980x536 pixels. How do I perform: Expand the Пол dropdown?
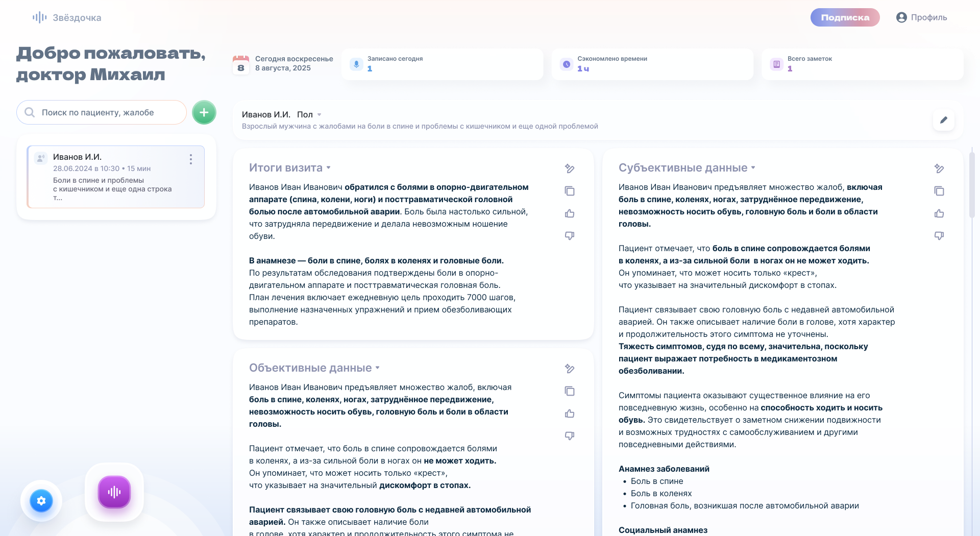pyautogui.click(x=309, y=114)
